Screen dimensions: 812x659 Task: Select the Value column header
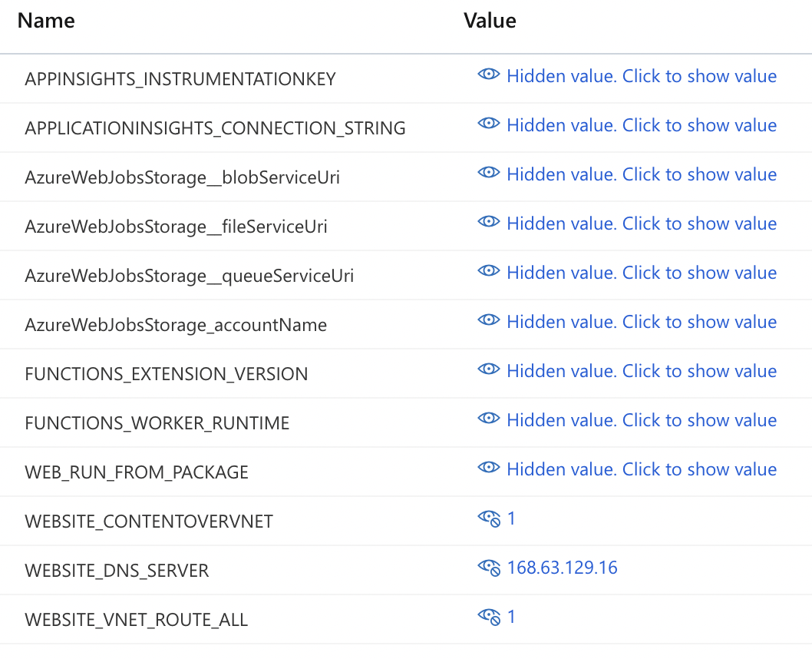tap(490, 21)
